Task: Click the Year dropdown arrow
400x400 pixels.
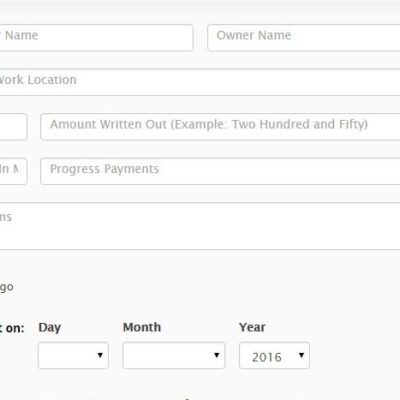Action: click(x=301, y=355)
